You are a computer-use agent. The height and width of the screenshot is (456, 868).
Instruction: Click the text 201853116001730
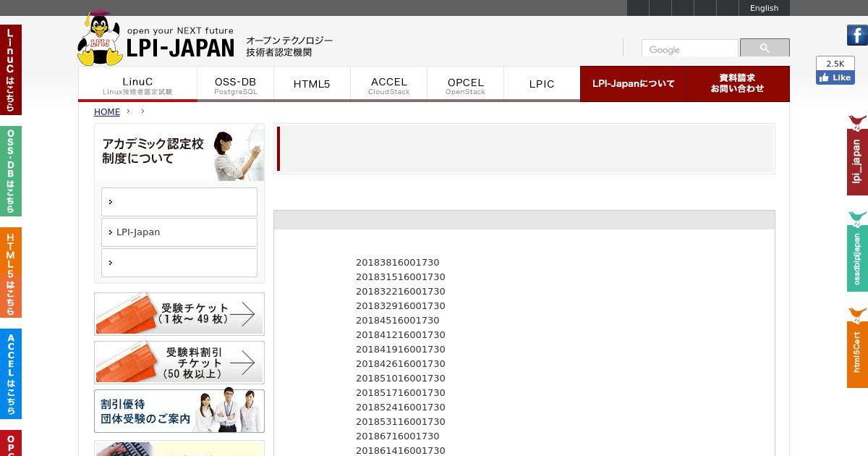400,422
